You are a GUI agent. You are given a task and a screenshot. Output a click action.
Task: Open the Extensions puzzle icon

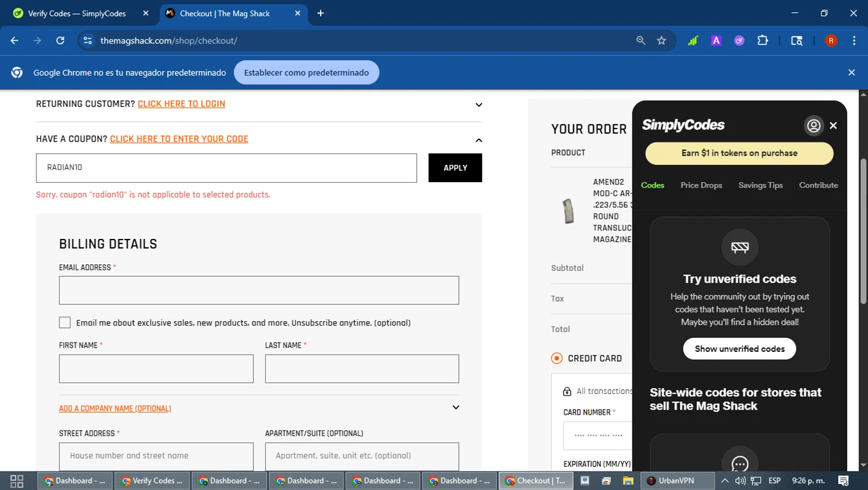click(763, 40)
